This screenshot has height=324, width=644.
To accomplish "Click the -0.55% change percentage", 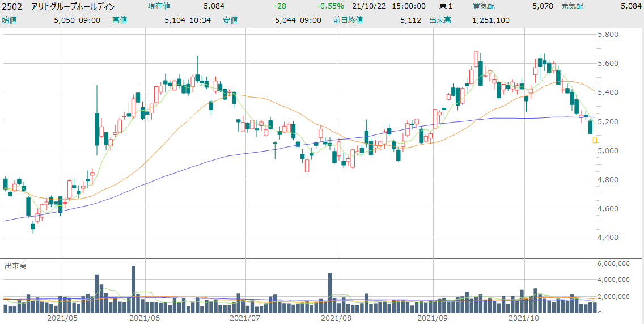I will tap(332, 6).
